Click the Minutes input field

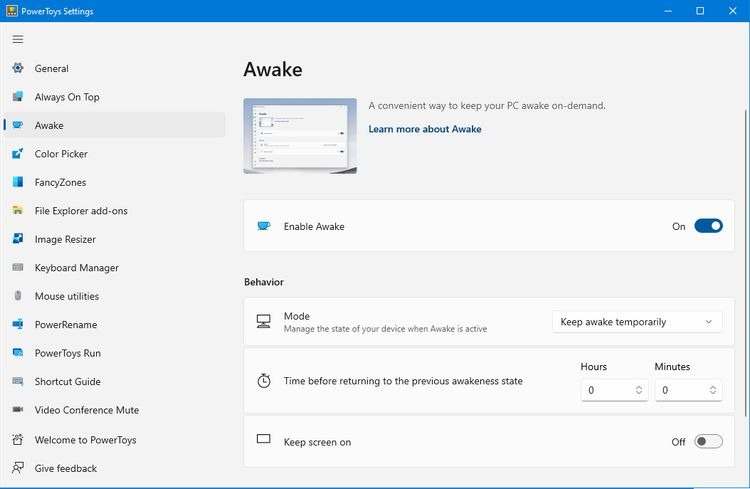[x=688, y=390]
